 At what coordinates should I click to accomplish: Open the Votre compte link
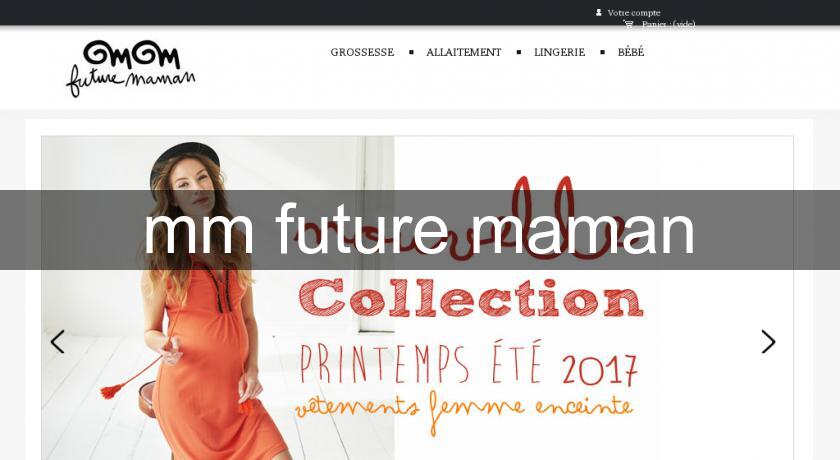point(634,13)
